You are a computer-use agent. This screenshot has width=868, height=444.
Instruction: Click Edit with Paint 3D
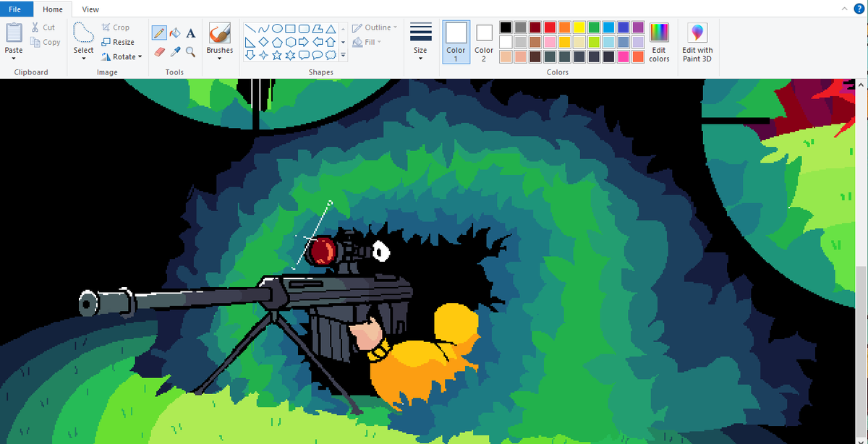point(697,42)
